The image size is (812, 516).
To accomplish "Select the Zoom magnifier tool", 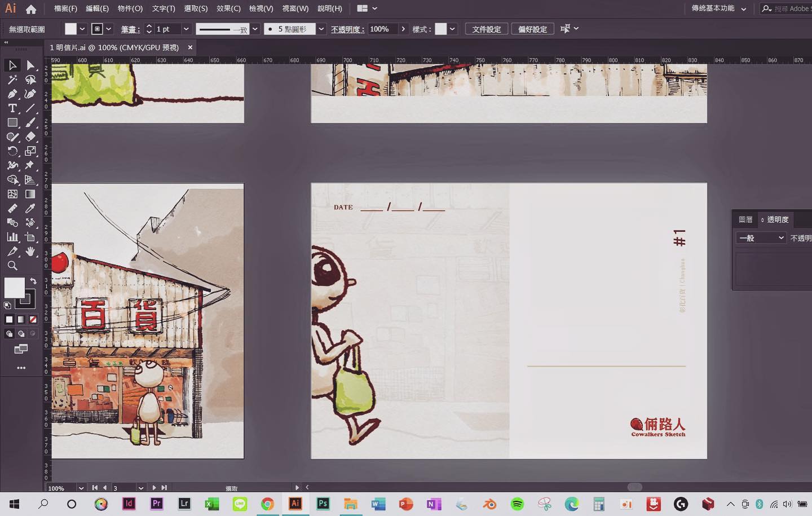I will click(12, 266).
